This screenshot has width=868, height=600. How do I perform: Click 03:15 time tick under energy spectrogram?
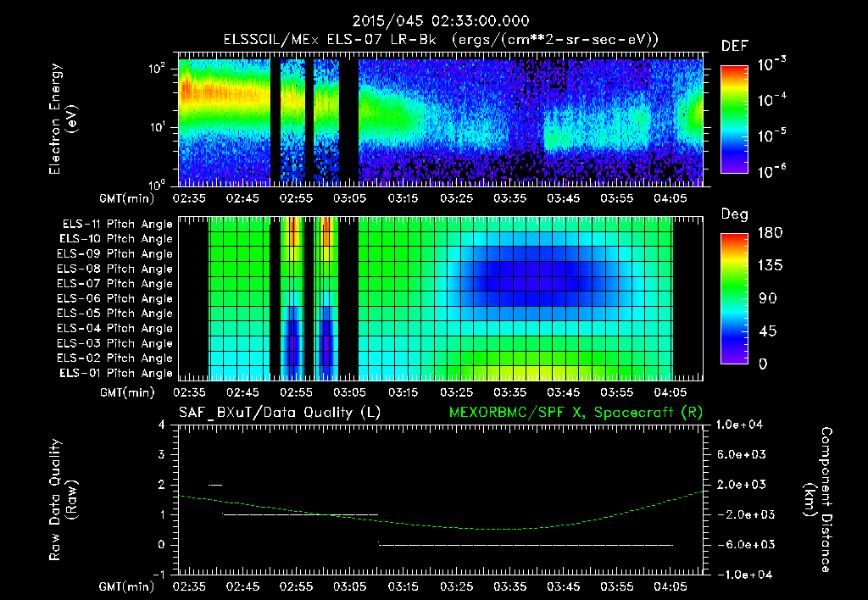(x=403, y=198)
